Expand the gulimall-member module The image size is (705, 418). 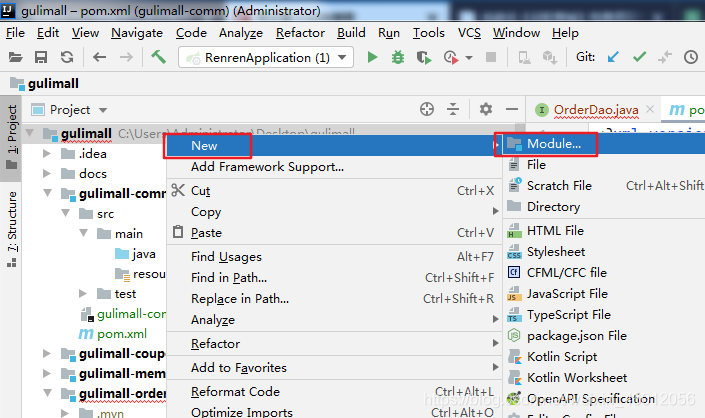[x=46, y=374]
